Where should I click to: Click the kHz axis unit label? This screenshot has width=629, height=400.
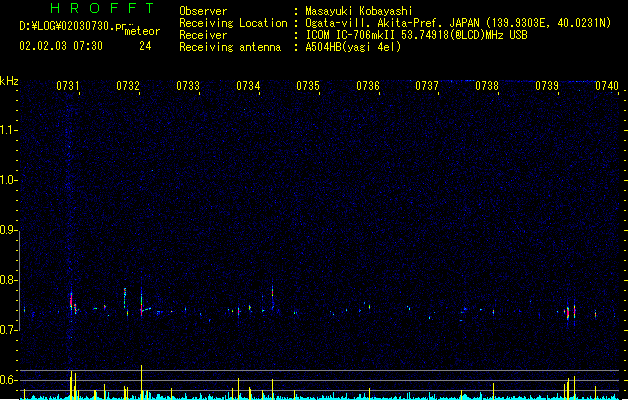coord(9,81)
